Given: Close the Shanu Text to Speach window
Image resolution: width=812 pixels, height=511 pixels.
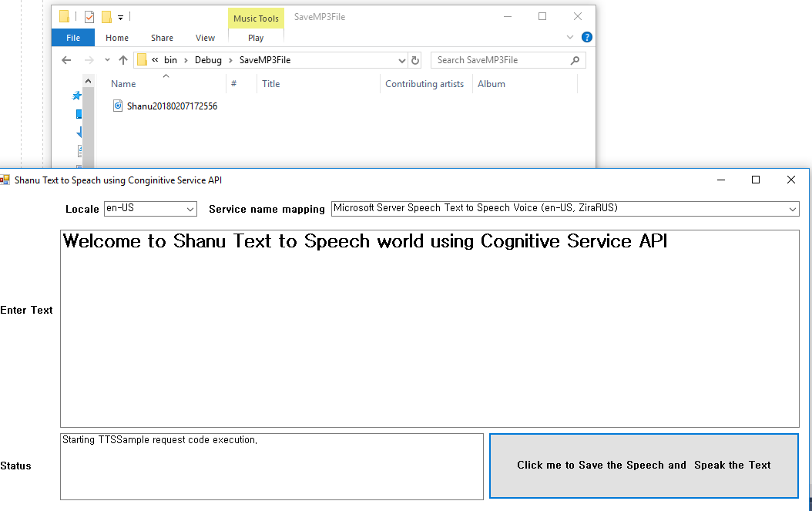Looking at the screenshot, I should [790, 180].
